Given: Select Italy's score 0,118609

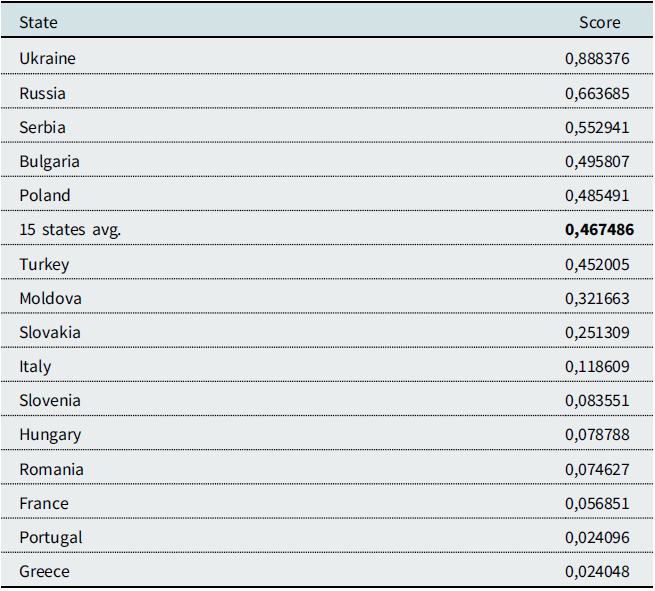Looking at the screenshot, I should tap(598, 367).
